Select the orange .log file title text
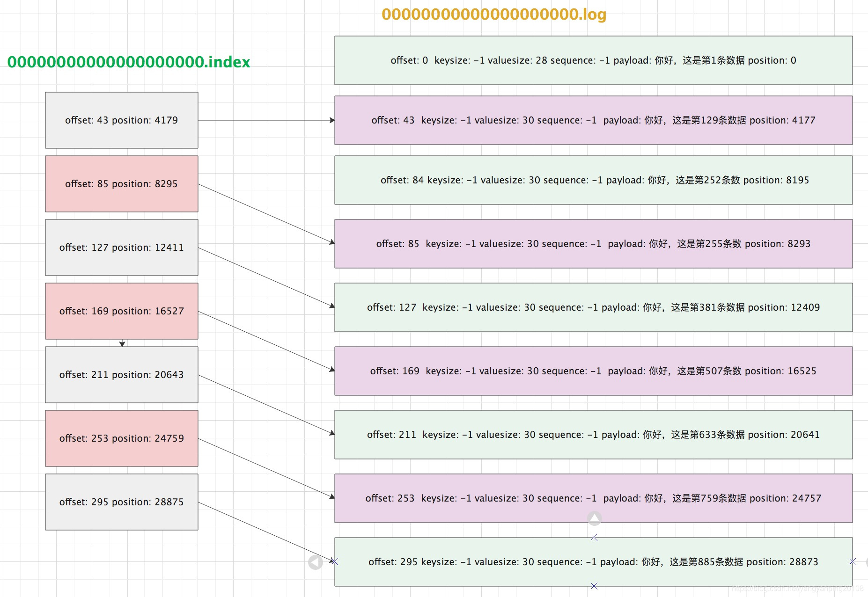Viewport: 868px width, 597px height. tap(494, 14)
